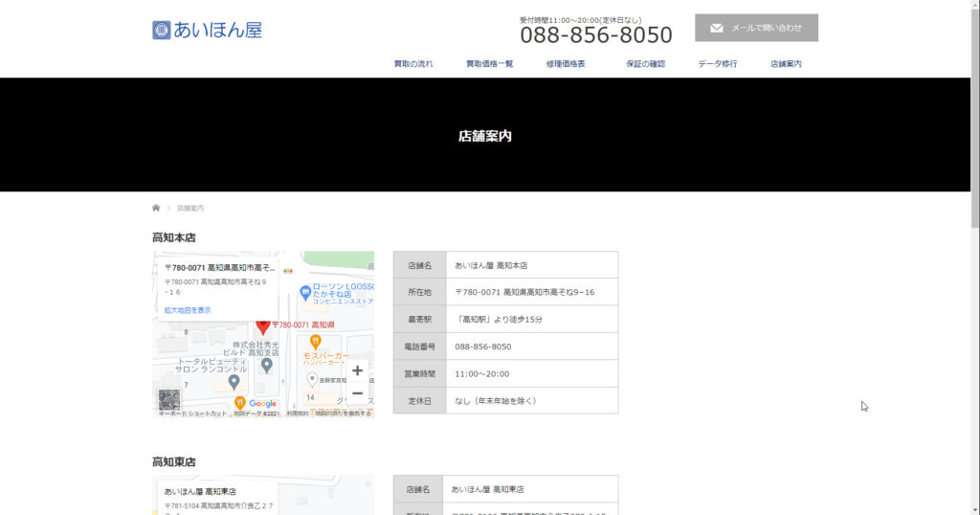Click the 088-856-8050 header phone number
This screenshot has width=980, height=515.
pos(595,35)
